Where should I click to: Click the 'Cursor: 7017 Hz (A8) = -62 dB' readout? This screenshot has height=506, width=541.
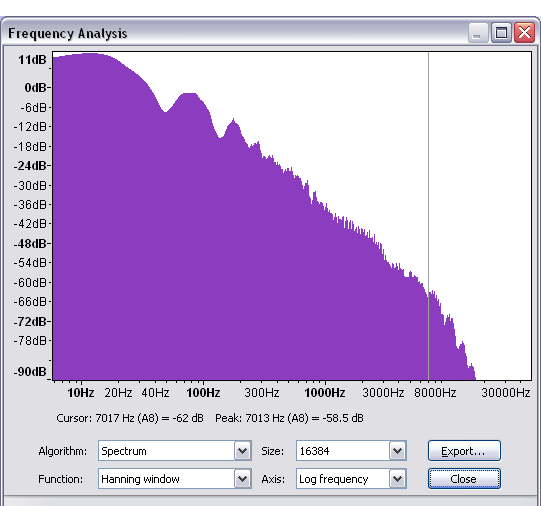coord(130,418)
